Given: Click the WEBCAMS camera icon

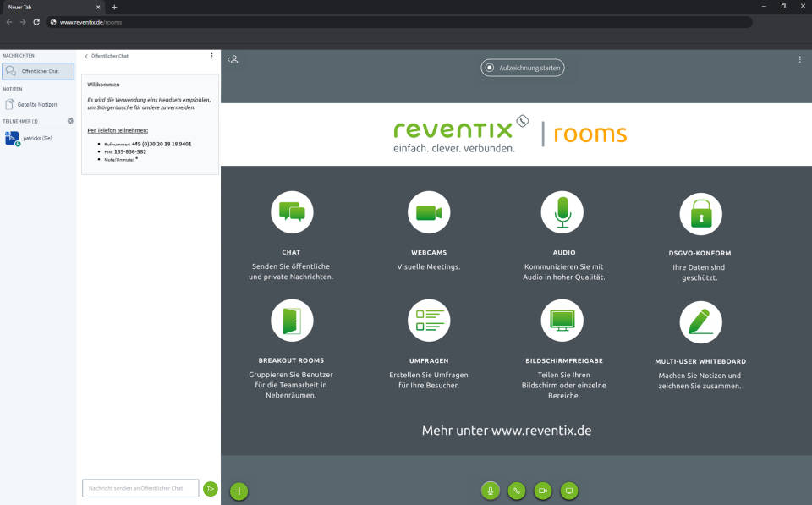Looking at the screenshot, I should [429, 212].
